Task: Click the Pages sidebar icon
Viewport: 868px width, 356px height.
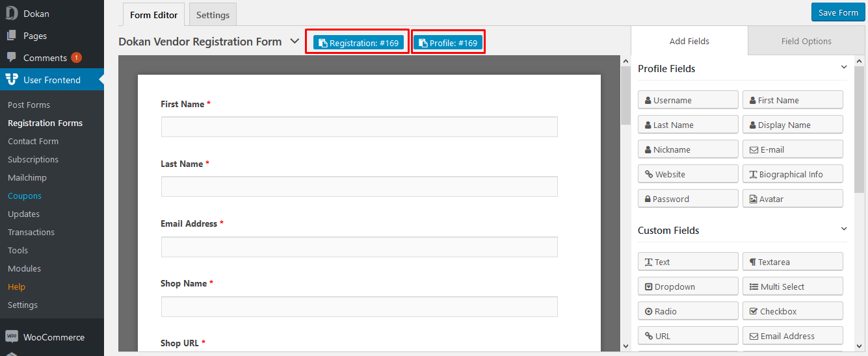Action: pyautogui.click(x=12, y=36)
